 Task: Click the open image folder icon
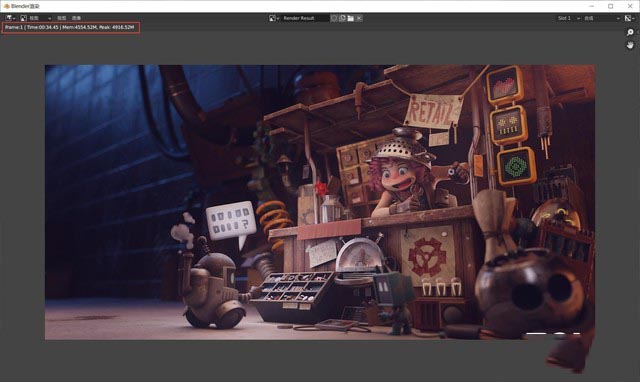[351, 18]
